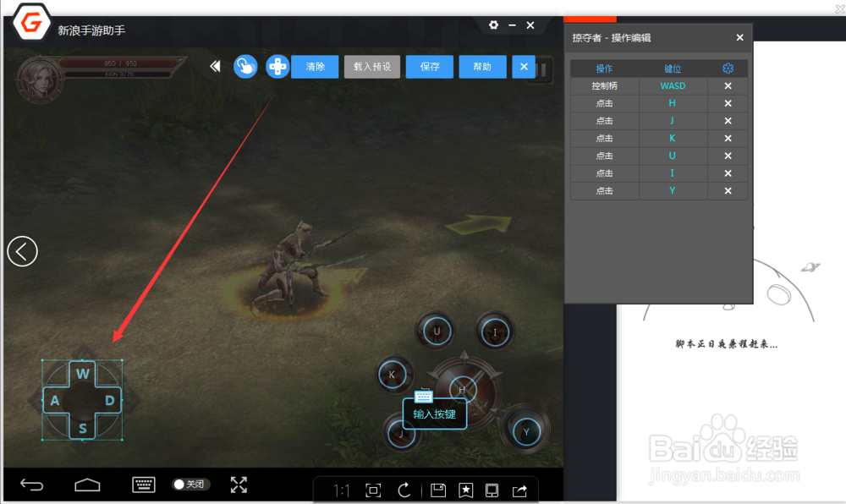Click the Android home icon
The height and width of the screenshot is (504, 846).
pos(87,485)
